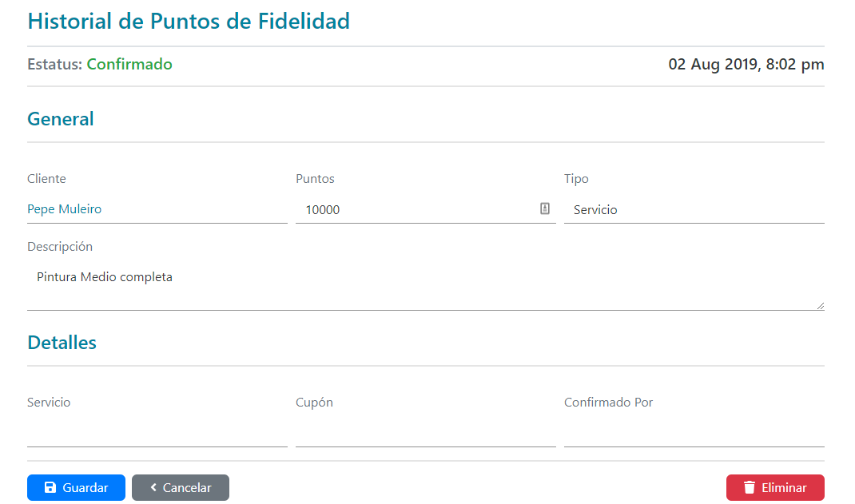
Task: Click the General section heading
Action: (61, 119)
